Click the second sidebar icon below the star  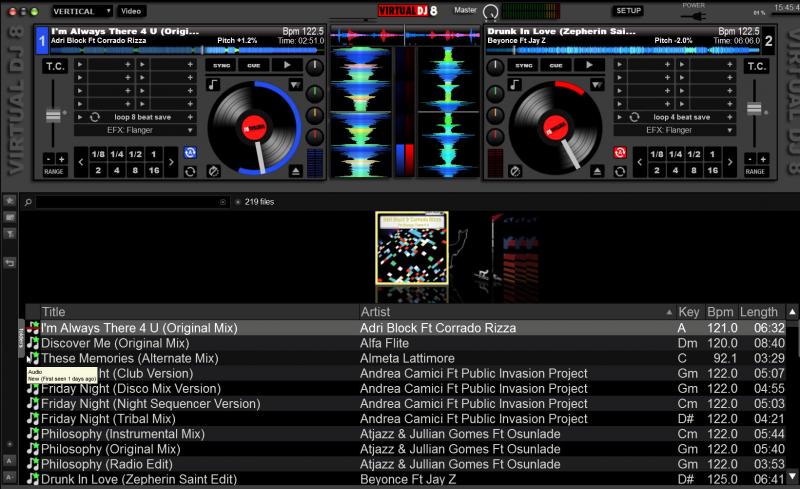(10, 217)
